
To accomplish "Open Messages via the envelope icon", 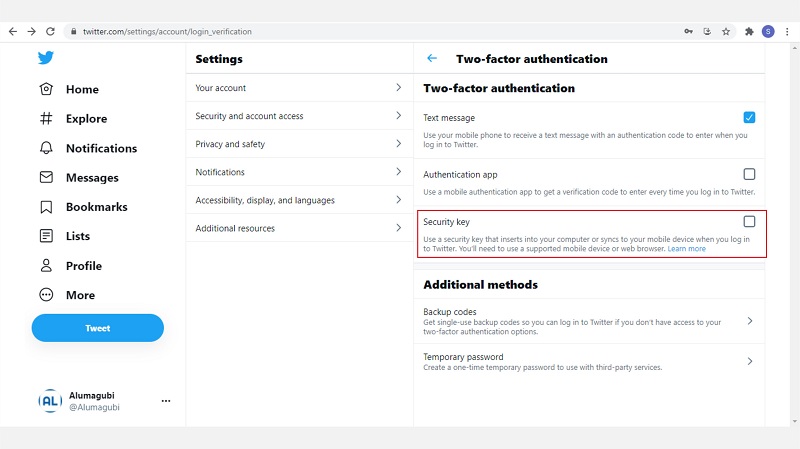I will pos(46,177).
